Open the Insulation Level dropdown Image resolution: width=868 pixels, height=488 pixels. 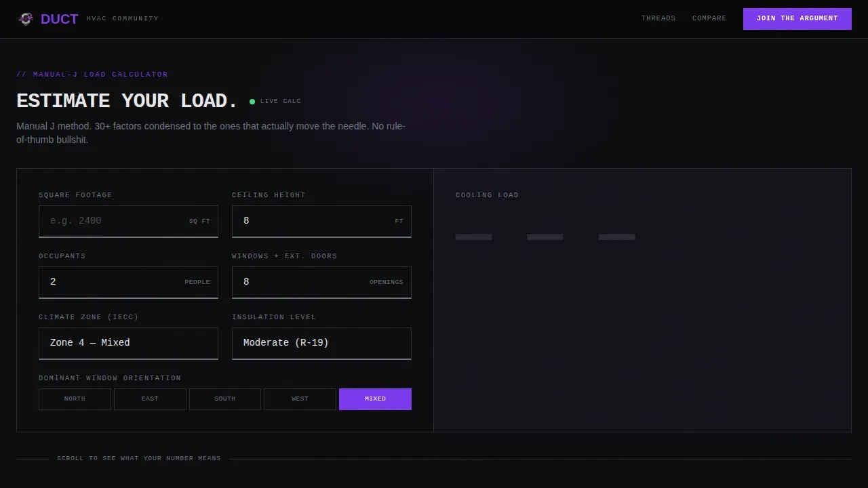tap(321, 344)
